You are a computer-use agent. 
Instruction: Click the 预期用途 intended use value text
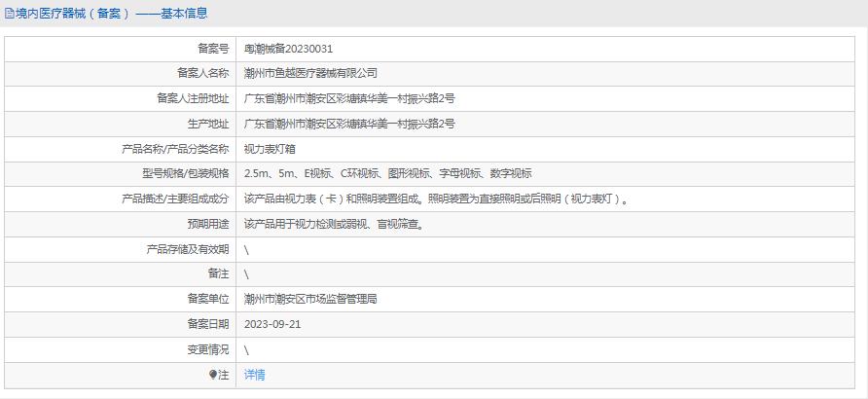tap(333, 224)
